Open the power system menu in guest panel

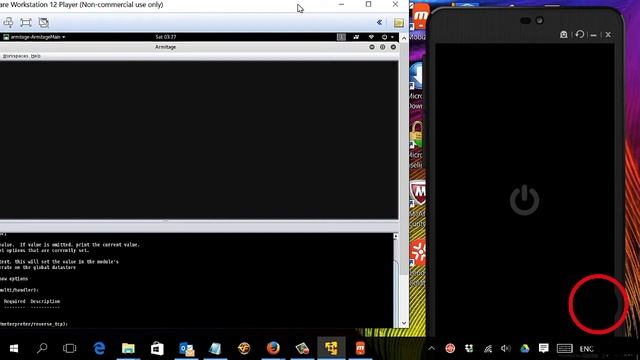click(387, 37)
